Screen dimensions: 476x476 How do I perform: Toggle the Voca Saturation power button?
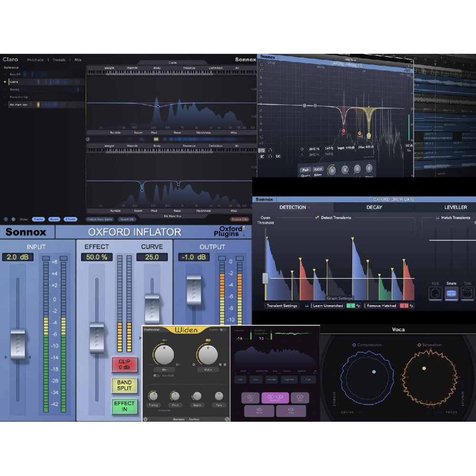(419, 345)
